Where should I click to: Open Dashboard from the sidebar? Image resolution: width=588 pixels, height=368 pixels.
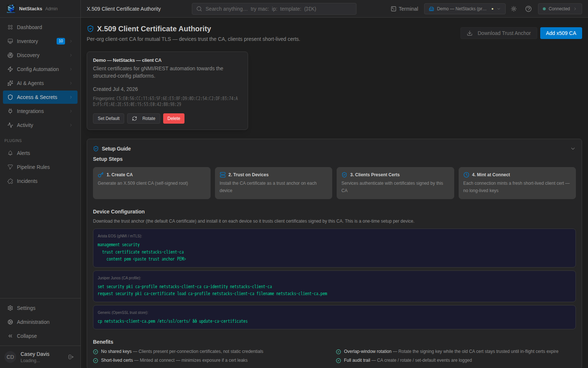point(40,27)
